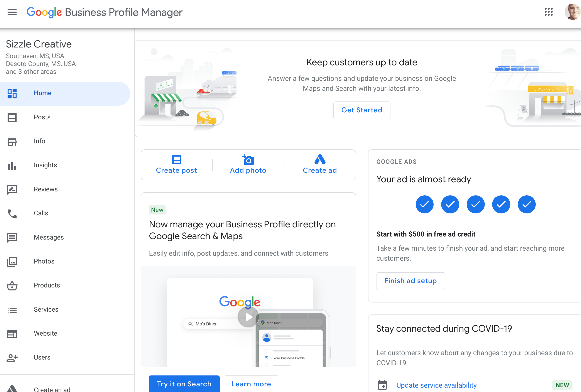Go to the Info page

tap(65, 142)
